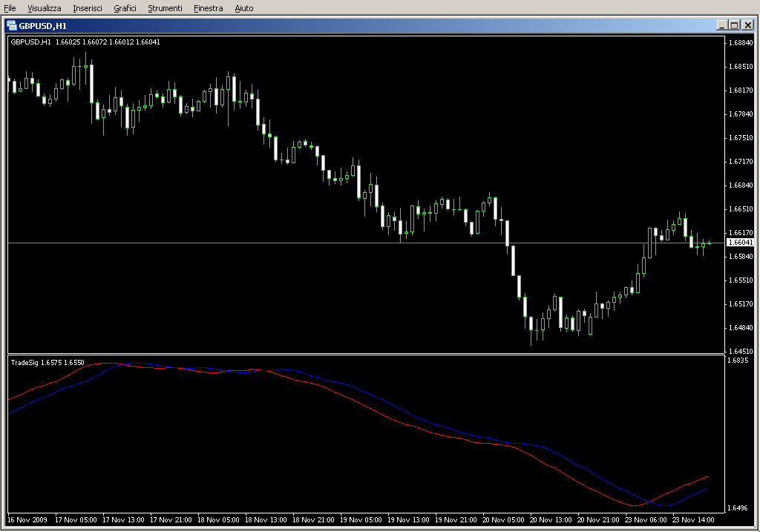Open the Visualizza menu
The height and width of the screenshot is (532, 760).
click(x=45, y=8)
